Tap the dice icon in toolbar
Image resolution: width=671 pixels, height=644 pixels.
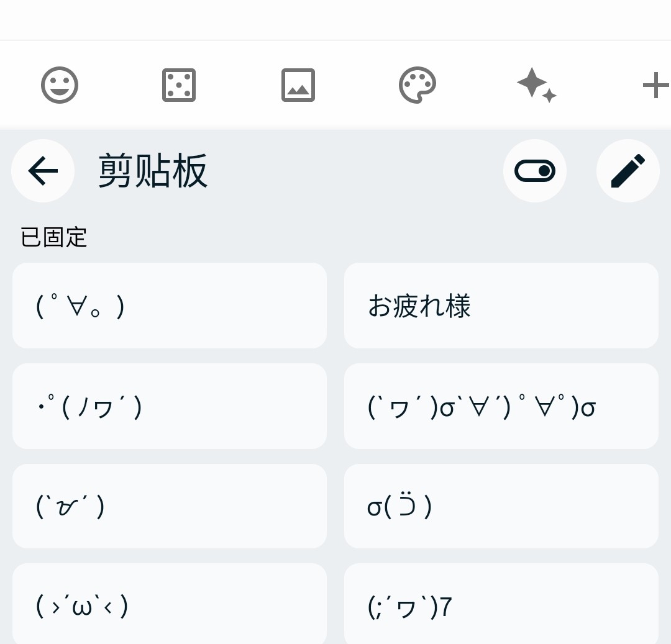(179, 85)
